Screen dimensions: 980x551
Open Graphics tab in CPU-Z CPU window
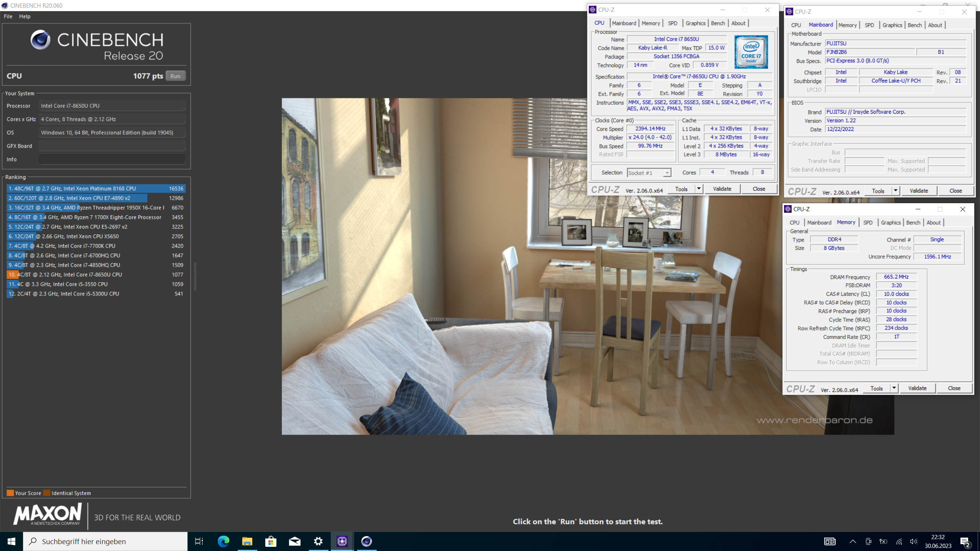(696, 23)
